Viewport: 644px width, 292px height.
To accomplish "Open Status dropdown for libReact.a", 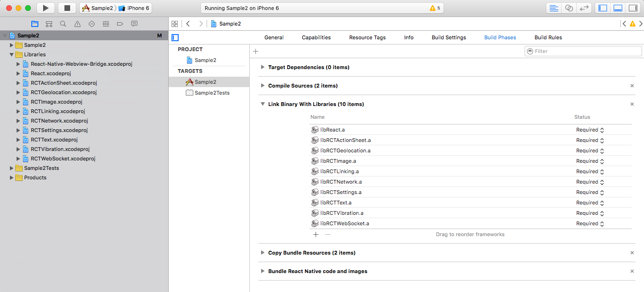I will click(602, 130).
